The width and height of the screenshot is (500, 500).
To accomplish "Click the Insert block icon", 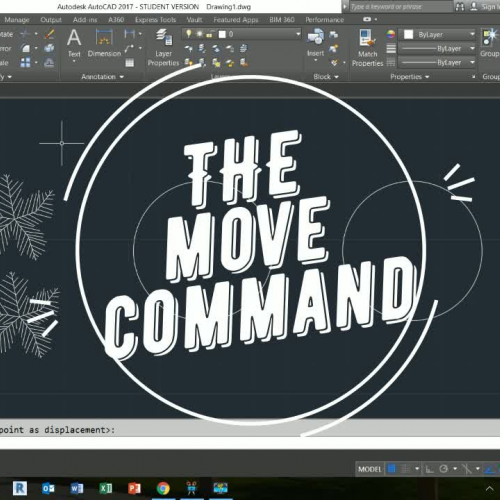I will (x=315, y=37).
